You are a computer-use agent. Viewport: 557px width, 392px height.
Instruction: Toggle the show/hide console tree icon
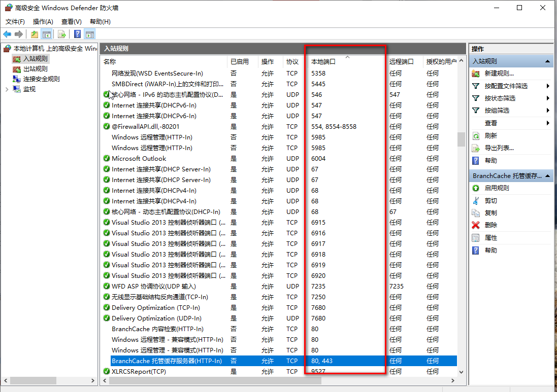(47, 34)
